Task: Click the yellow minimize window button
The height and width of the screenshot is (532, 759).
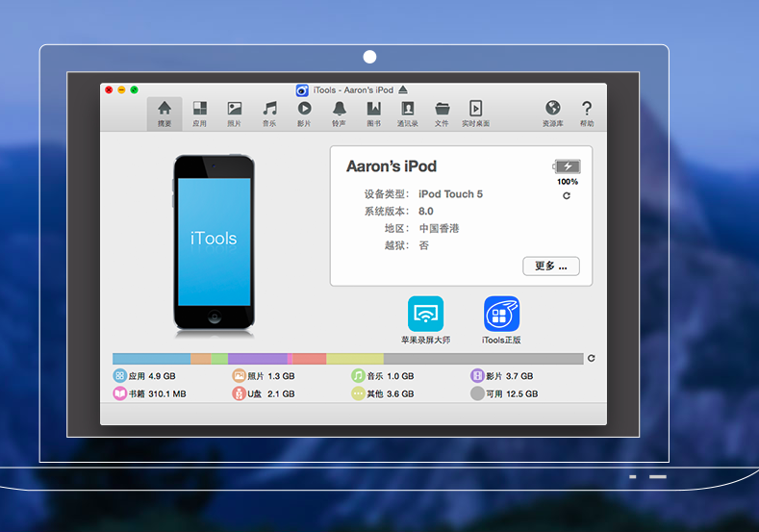Action: pyautogui.click(x=121, y=90)
